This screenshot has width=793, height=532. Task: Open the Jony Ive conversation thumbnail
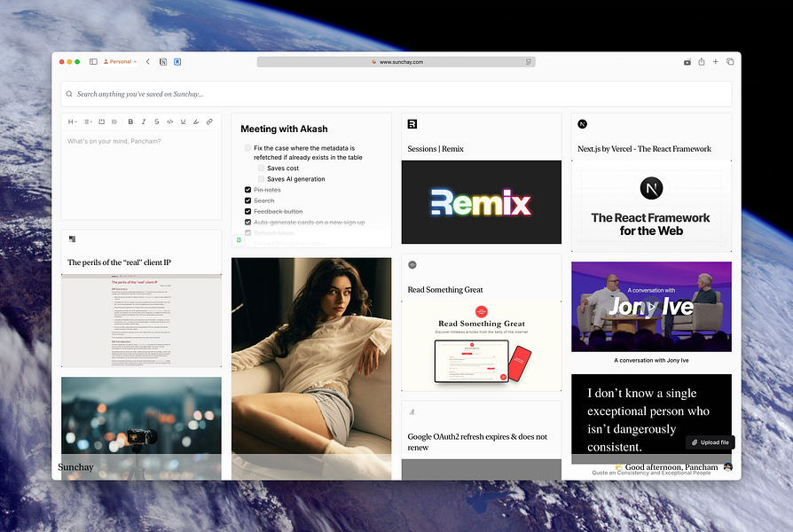651,307
